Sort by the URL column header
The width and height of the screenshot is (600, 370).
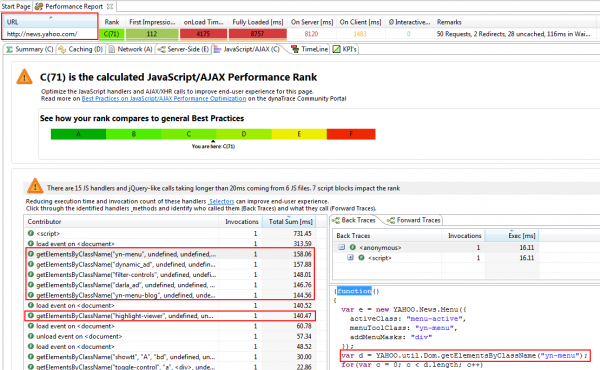pos(50,22)
